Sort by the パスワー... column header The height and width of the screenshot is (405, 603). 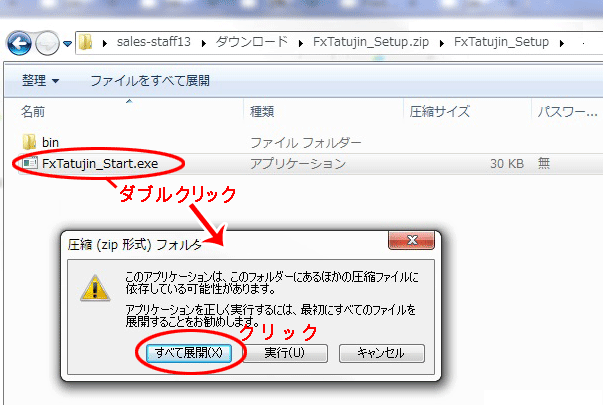coord(567,112)
